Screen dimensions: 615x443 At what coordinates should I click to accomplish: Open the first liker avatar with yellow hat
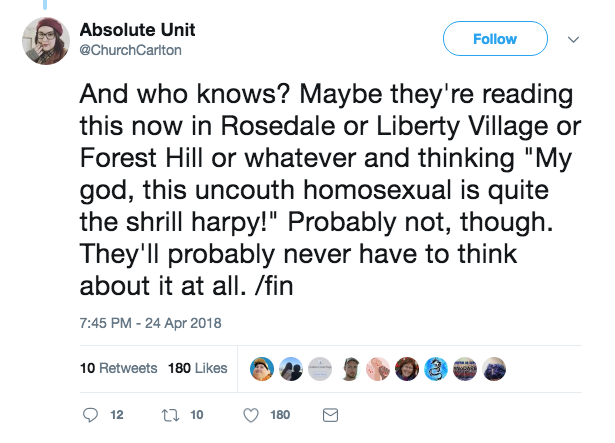click(x=262, y=368)
